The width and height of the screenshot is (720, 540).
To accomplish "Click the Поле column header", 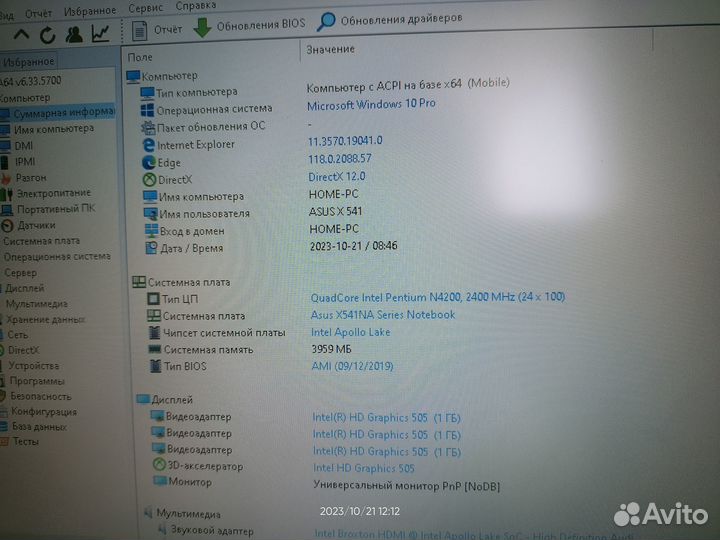I will coord(140,57).
